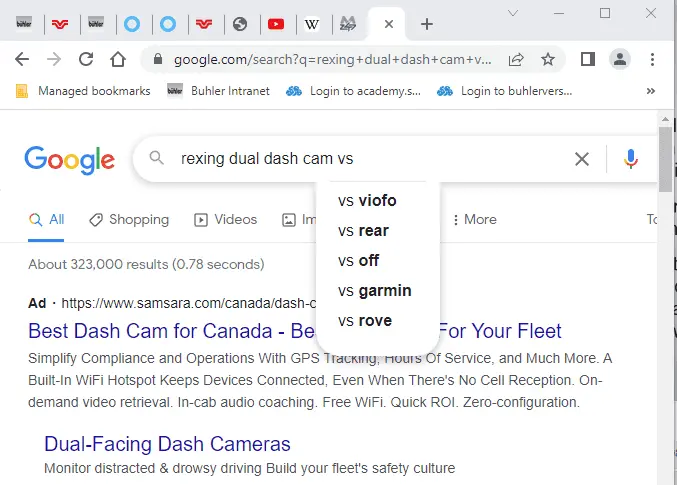Open Buhler Intranet bookmark
This screenshot has width=677, height=485.
(x=218, y=91)
